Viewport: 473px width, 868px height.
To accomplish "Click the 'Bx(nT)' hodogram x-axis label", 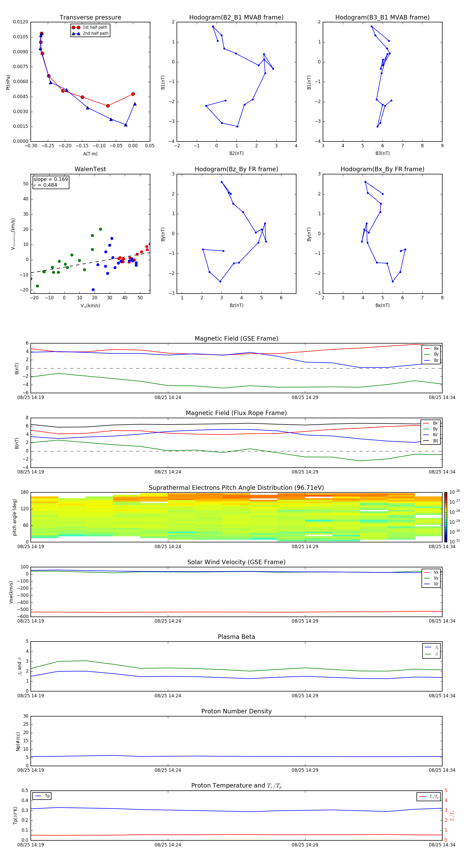I will coord(382,305).
